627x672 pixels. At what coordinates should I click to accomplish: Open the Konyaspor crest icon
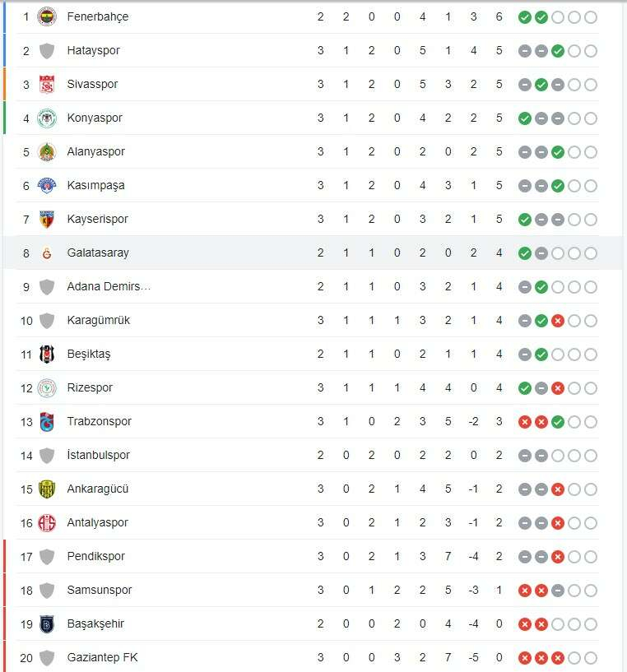click(47, 118)
